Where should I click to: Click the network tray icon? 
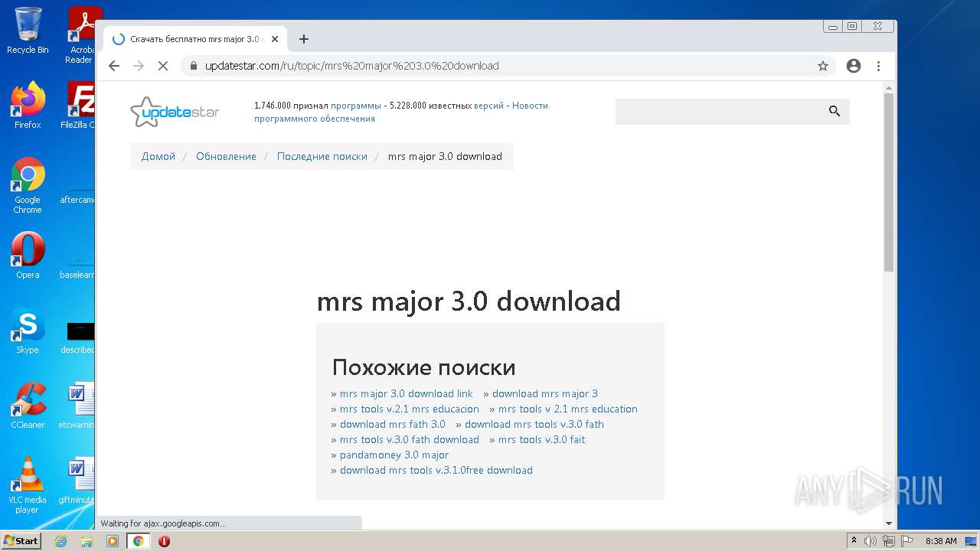tap(889, 541)
